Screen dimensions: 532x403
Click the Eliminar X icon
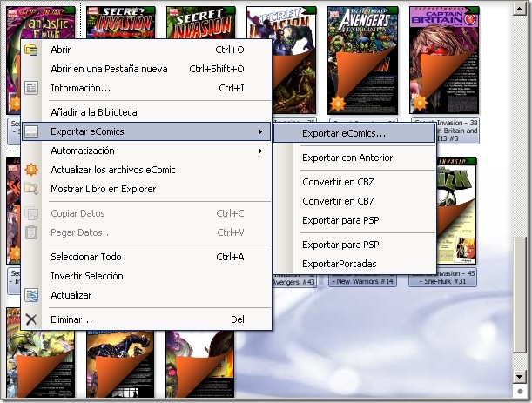click(31, 319)
